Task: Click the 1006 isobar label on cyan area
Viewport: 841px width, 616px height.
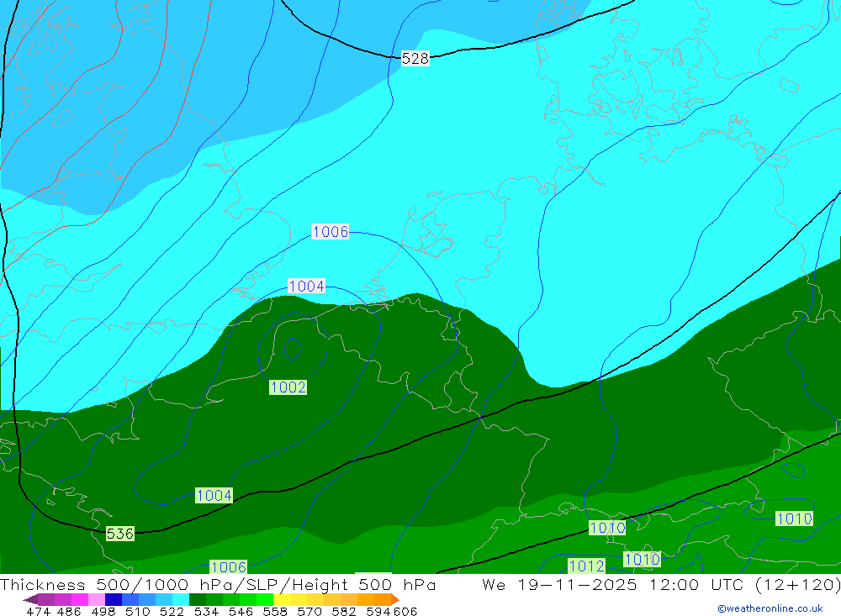Action: [331, 232]
